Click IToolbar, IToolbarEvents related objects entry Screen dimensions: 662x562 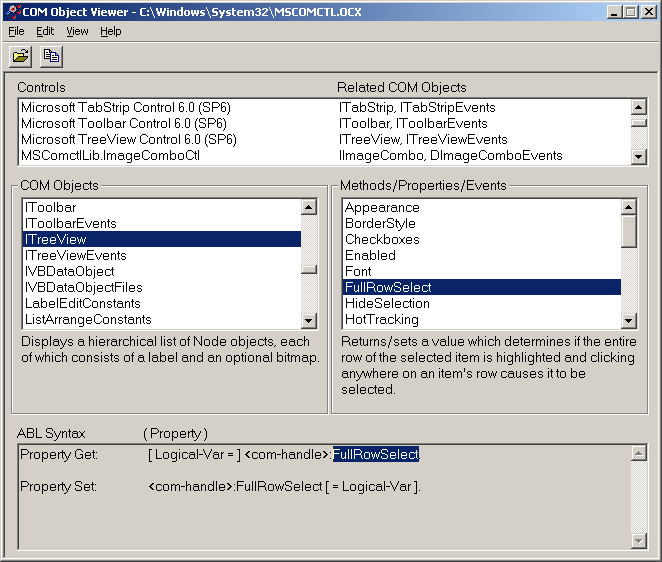pos(413,123)
